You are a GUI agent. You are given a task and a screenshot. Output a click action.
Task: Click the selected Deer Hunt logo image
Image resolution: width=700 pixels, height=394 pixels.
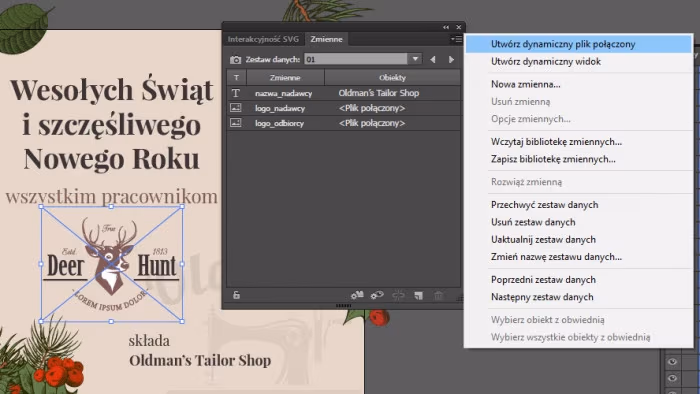[x=112, y=264]
